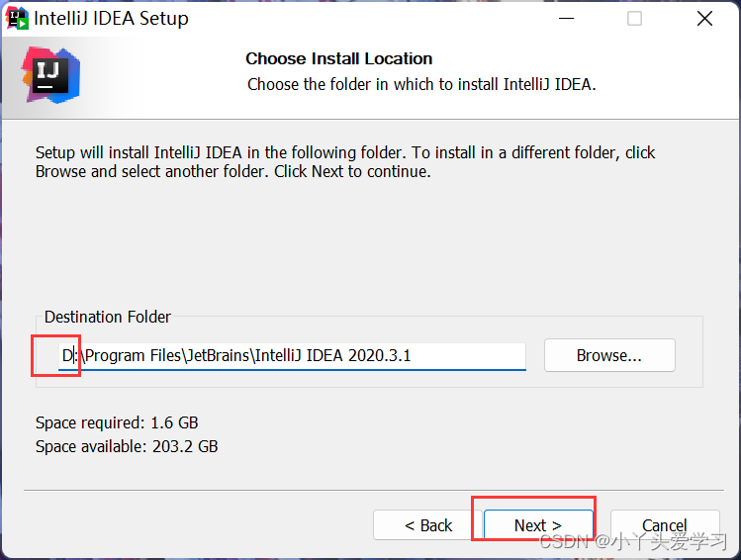Click the IntelliJ IDEA title bar icon
Screen dimensions: 741x560
pyautogui.click(x=17, y=18)
